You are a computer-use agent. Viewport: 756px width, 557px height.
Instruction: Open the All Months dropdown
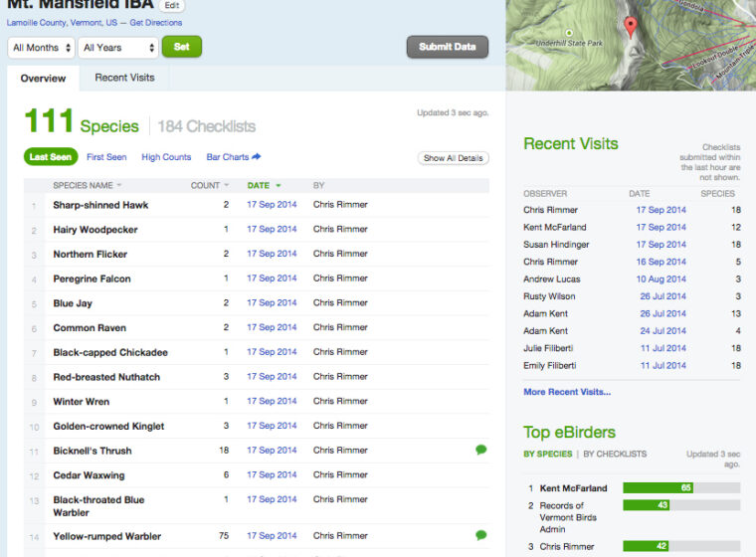pos(41,48)
